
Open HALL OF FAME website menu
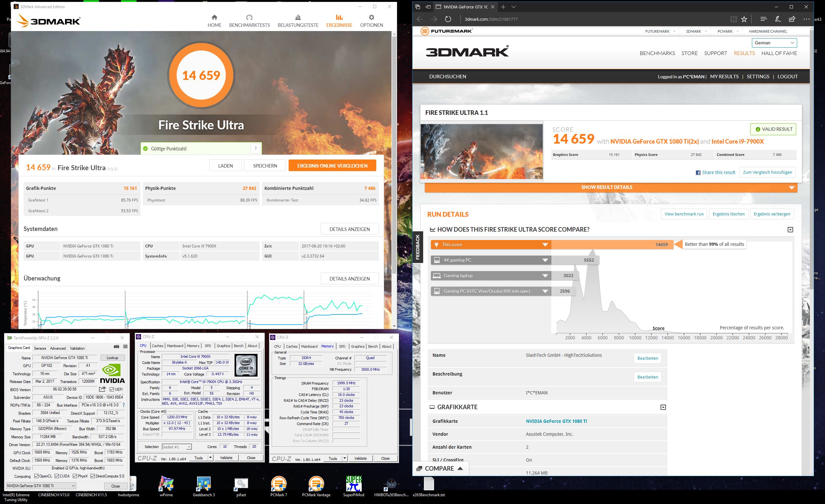coord(779,53)
